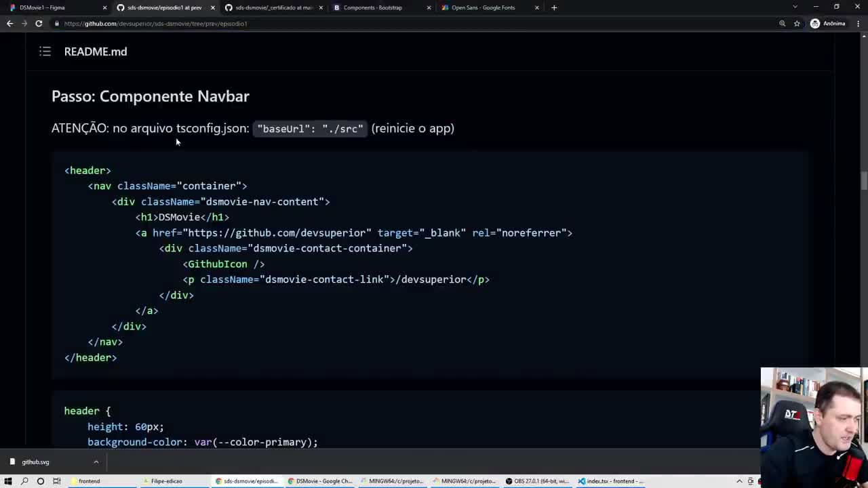The image size is (868, 488).
Task: Click the dsmovie-contact-link paragraph line
Action: 336,279
